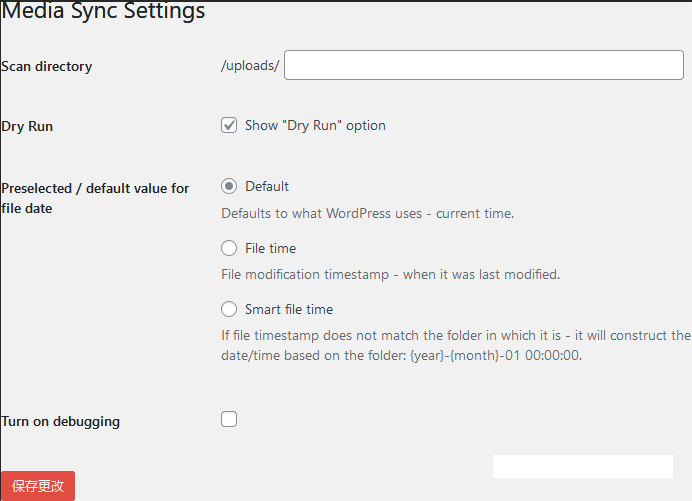Enable the Turn on debugging checkbox
This screenshot has height=501, width=692.
(x=229, y=419)
